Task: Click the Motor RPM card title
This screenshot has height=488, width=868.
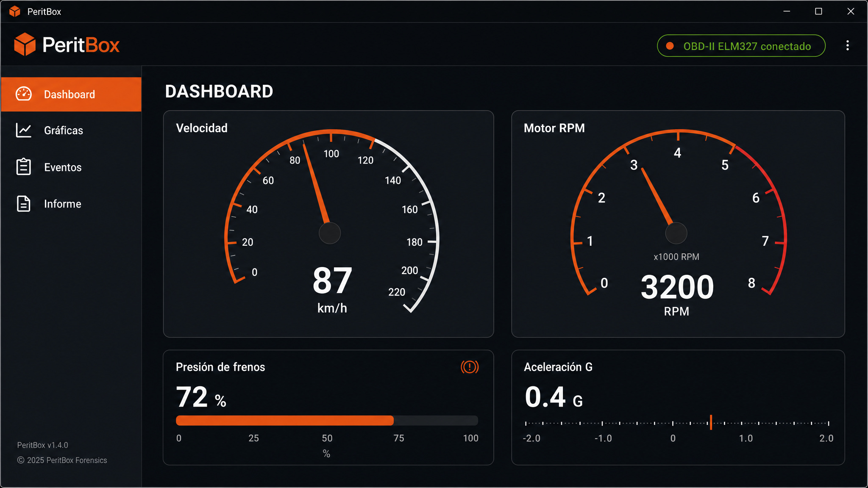Action: pyautogui.click(x=554, y=128)
